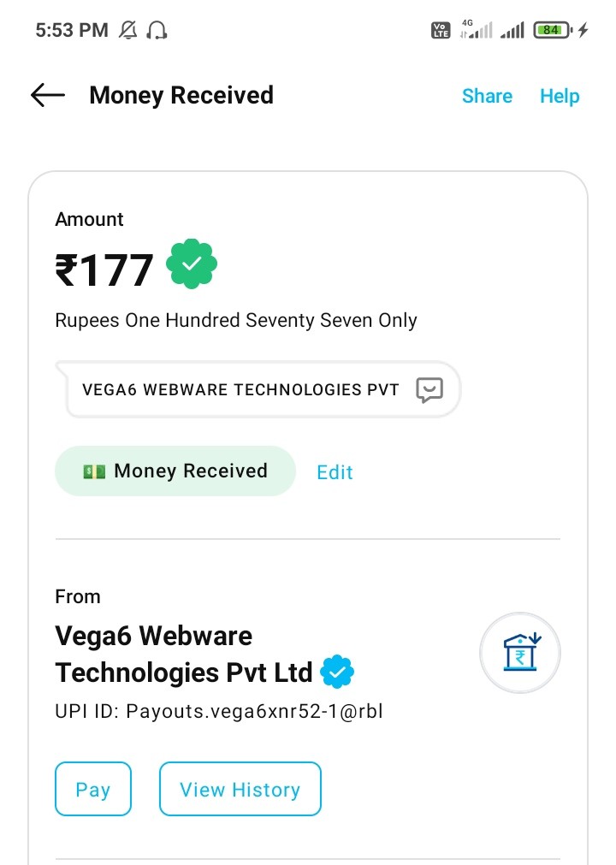Tap the ₹177 amount
The height and width of the screenshot is (865, 616).
(104, 270)
